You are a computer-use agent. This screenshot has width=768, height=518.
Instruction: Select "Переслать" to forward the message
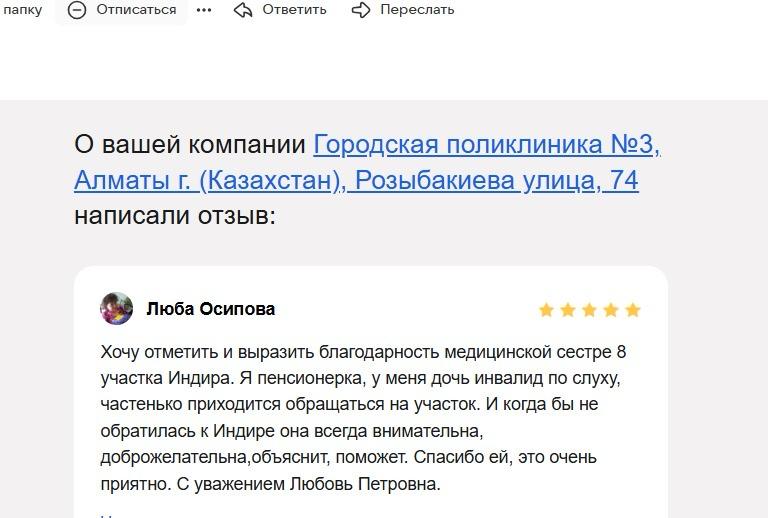click(x=417, y=10)
